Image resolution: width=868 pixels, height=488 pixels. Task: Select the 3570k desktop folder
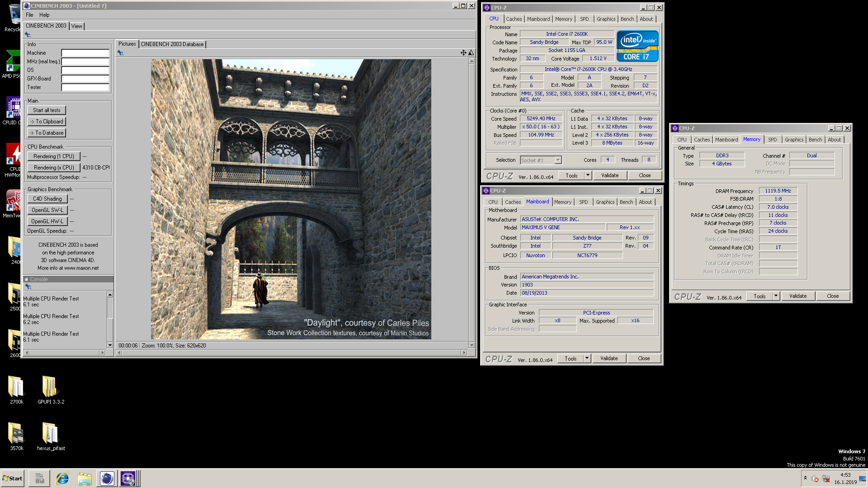pos(17,436)
